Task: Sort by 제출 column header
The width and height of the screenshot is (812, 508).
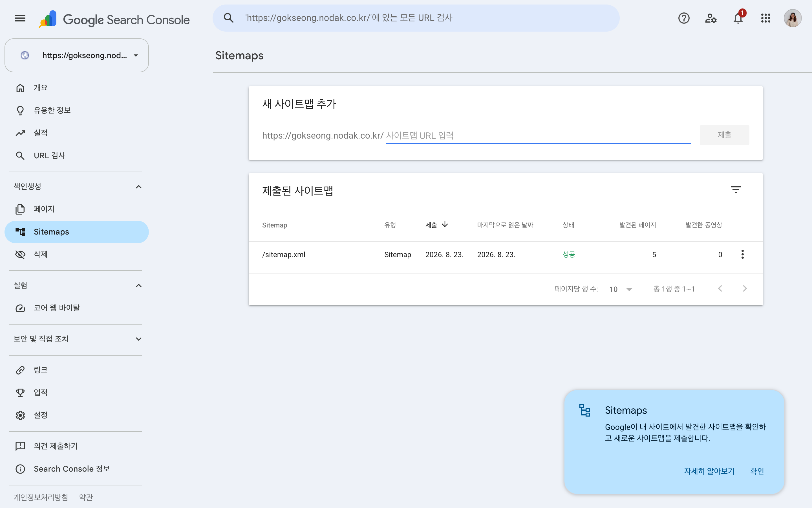Action: click(431, 225)
